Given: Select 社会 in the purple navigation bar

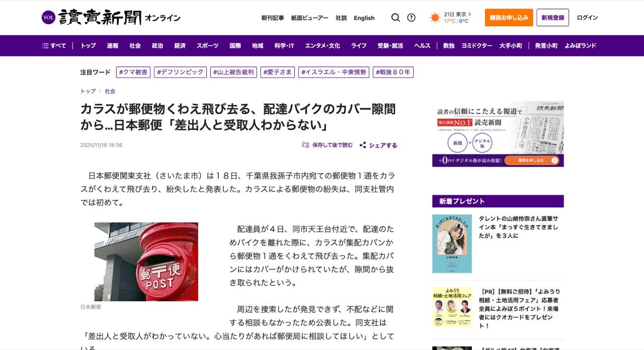Looking at the screenshot, I should pos(135,46).
